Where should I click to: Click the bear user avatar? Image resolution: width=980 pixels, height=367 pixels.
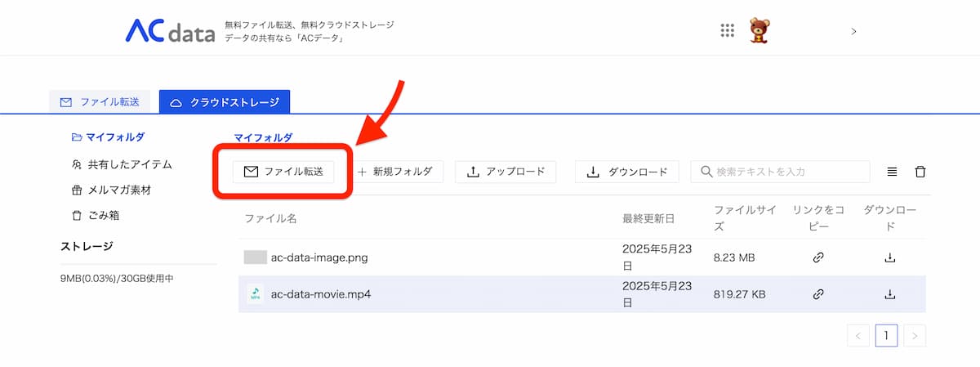click(761, 31)
